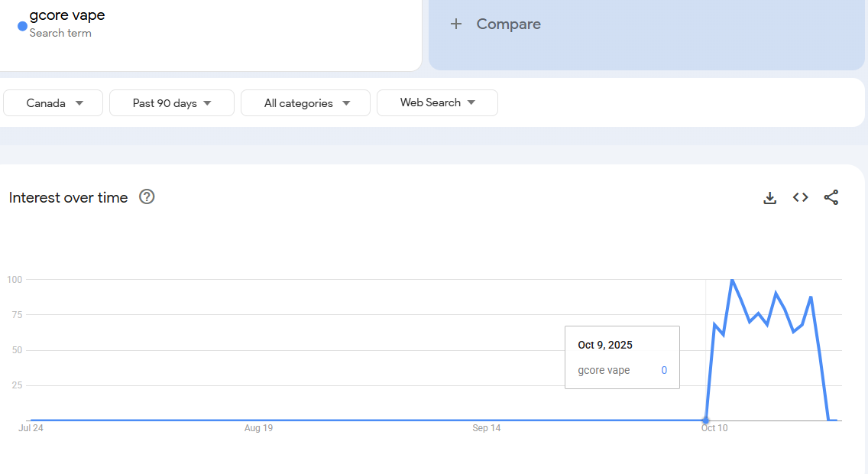
Task: Click the chart peak at value 100
Action: [x=732, y=280]
